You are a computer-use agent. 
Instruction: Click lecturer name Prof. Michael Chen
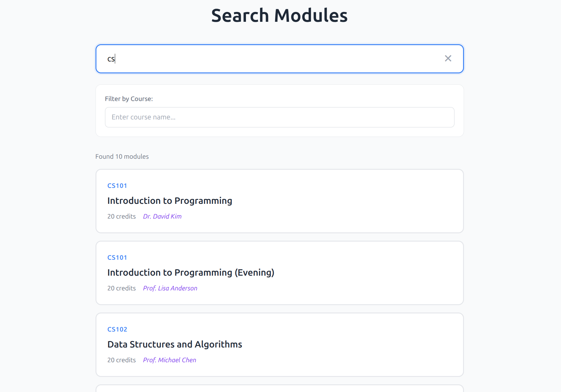[x=169, y=360]
